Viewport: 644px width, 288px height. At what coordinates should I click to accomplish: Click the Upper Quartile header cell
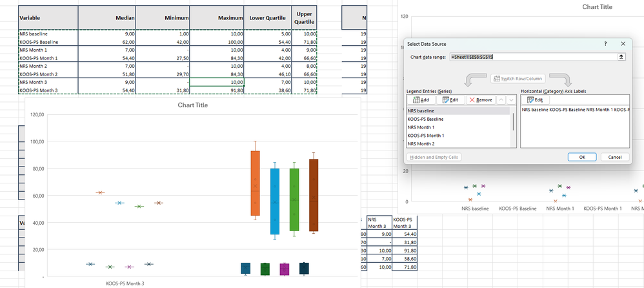pos(305,17)
